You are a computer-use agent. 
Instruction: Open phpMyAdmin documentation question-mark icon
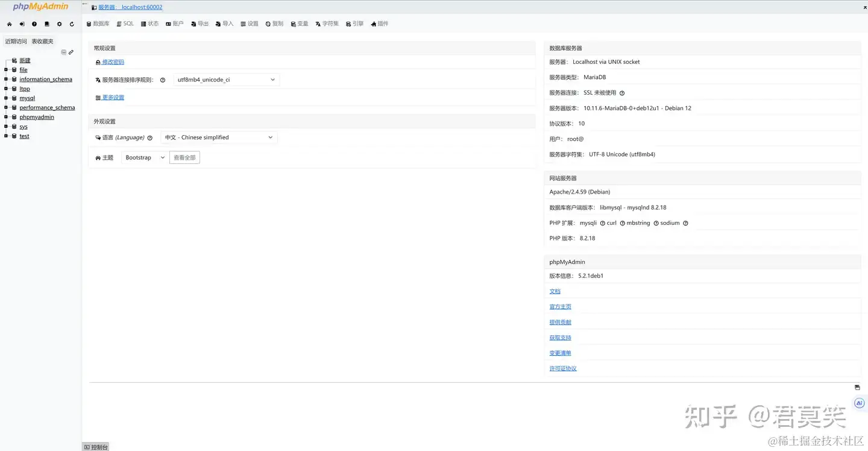point(34,24)
